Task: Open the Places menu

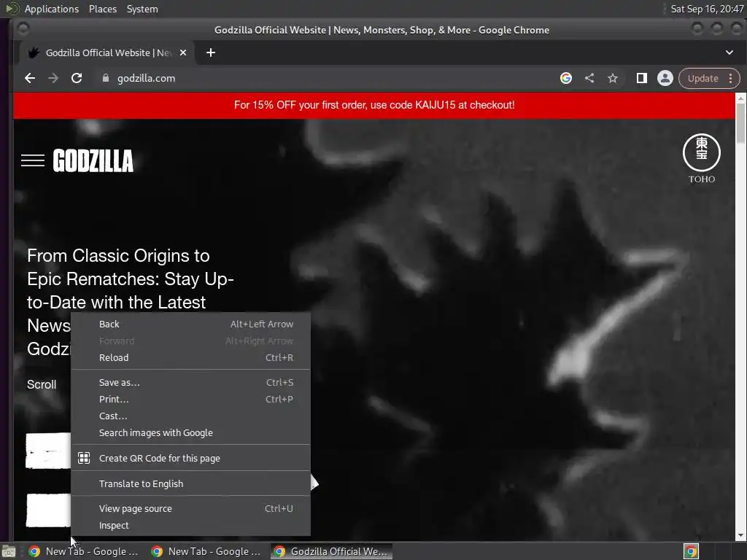Action: (x=103, y=9)
